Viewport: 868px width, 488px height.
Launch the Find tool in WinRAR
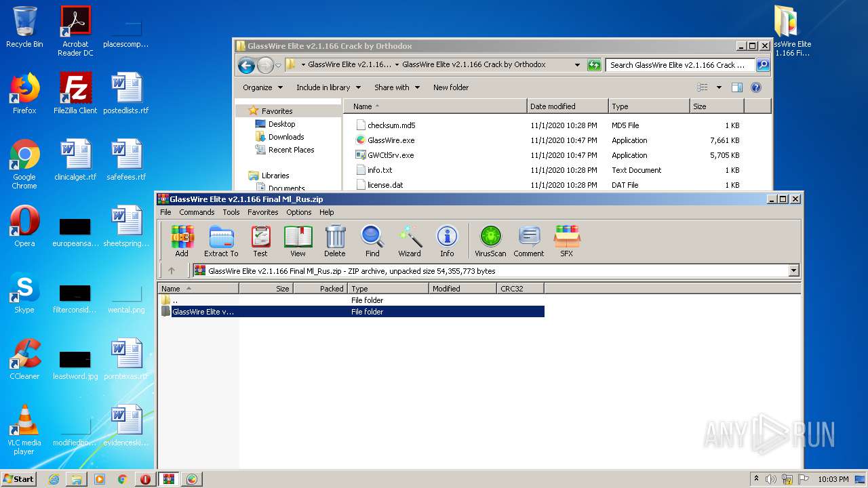[x=372, y=241]
